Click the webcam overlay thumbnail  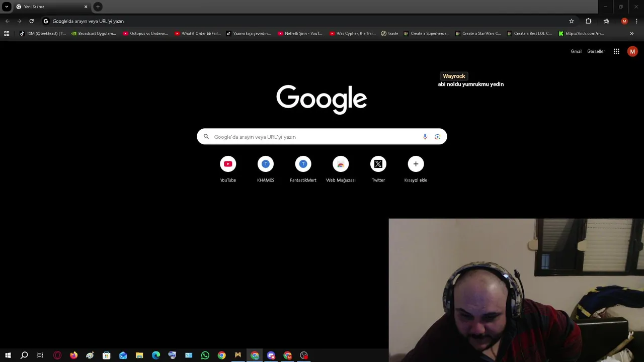(x=516, y=290)
